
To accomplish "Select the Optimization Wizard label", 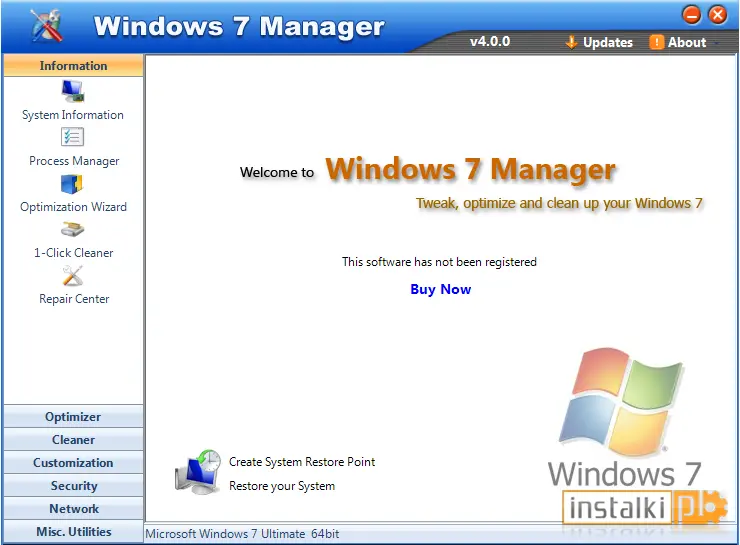I will tap(73, 207).
